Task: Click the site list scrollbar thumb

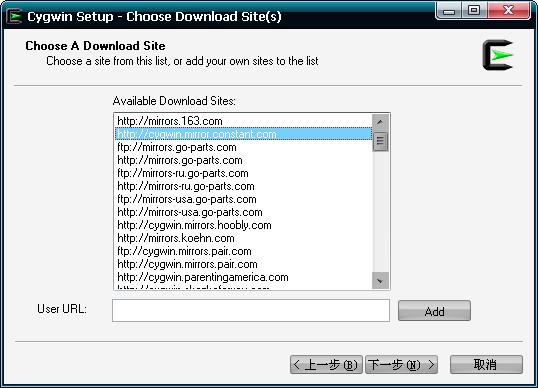Action: 380,141
